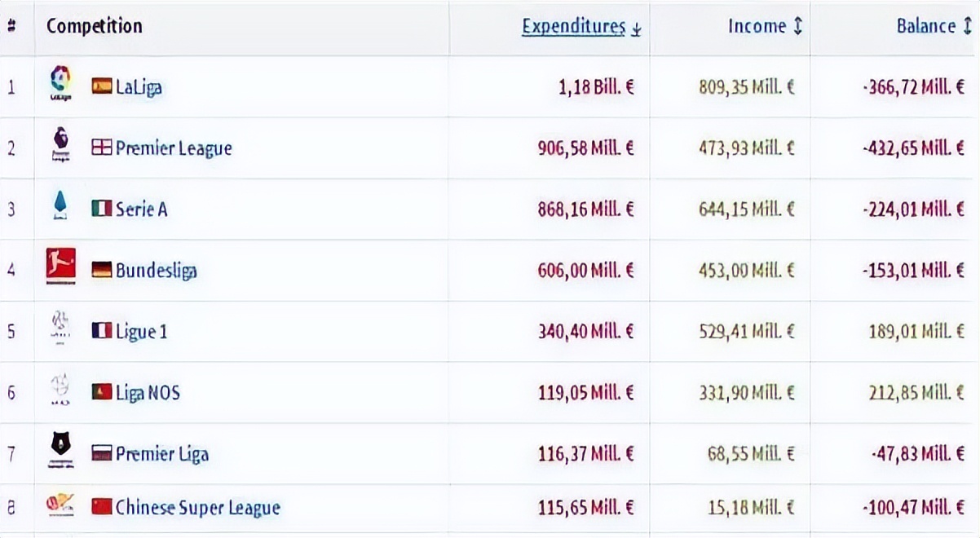Image resolution: width=980 pixels, height=538 pixels.
Task: Open the Chinese Super League link
Action: tap(197, 508)
